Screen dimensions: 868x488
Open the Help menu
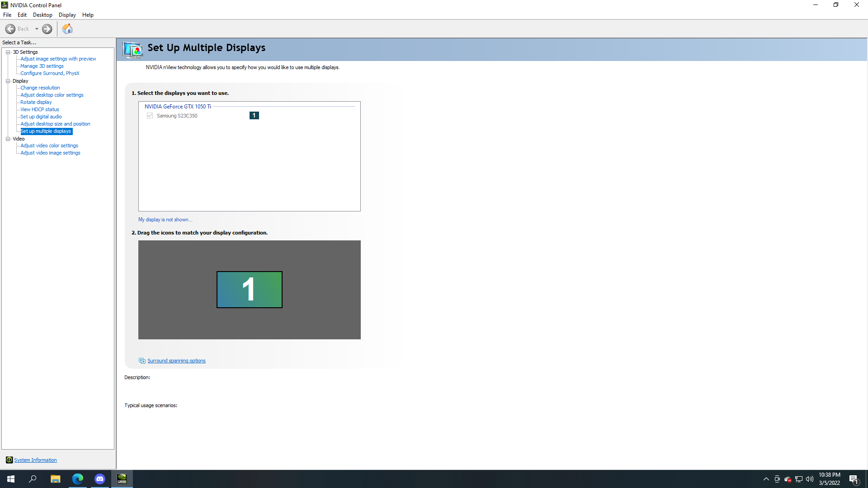(x=88, y=15)
